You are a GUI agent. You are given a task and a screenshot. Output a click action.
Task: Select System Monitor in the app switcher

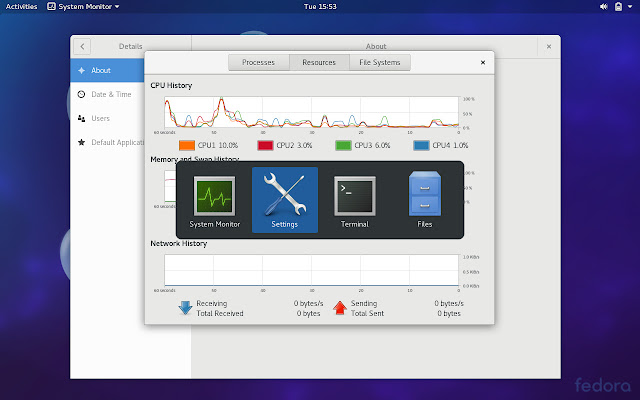point(214,200)
